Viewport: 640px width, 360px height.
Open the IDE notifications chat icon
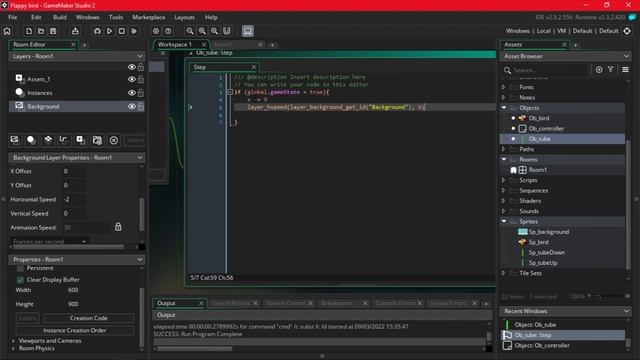(632, 17)
